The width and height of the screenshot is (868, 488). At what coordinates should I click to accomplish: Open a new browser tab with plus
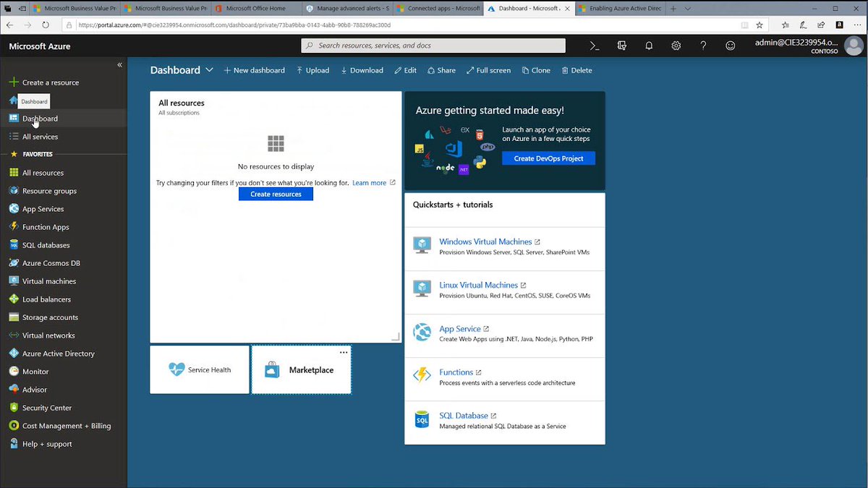pos(673,9)
